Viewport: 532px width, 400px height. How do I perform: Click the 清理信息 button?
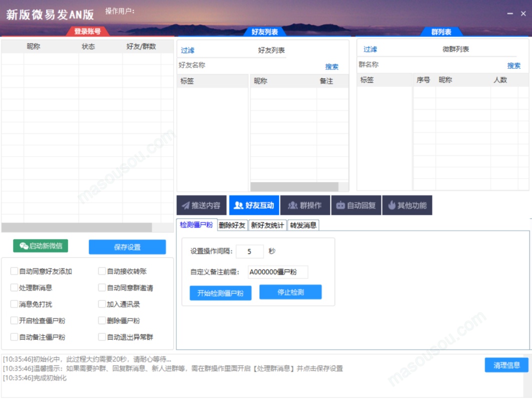point(506,365)
